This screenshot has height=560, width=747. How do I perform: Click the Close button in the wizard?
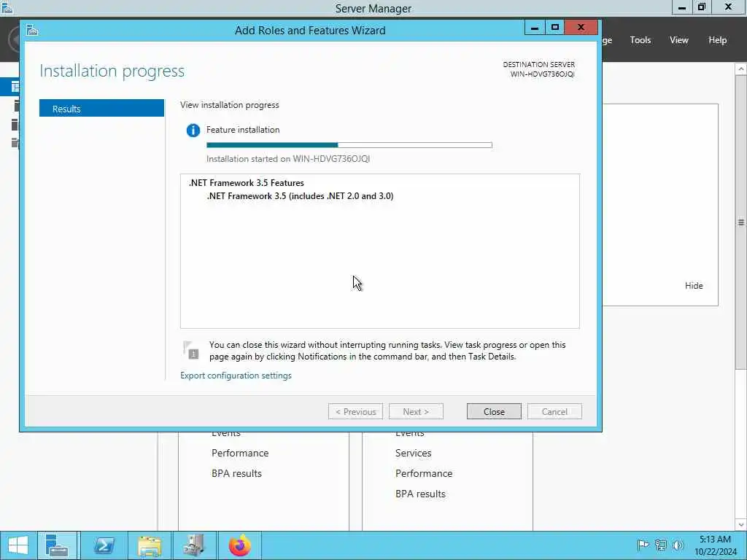494,411
